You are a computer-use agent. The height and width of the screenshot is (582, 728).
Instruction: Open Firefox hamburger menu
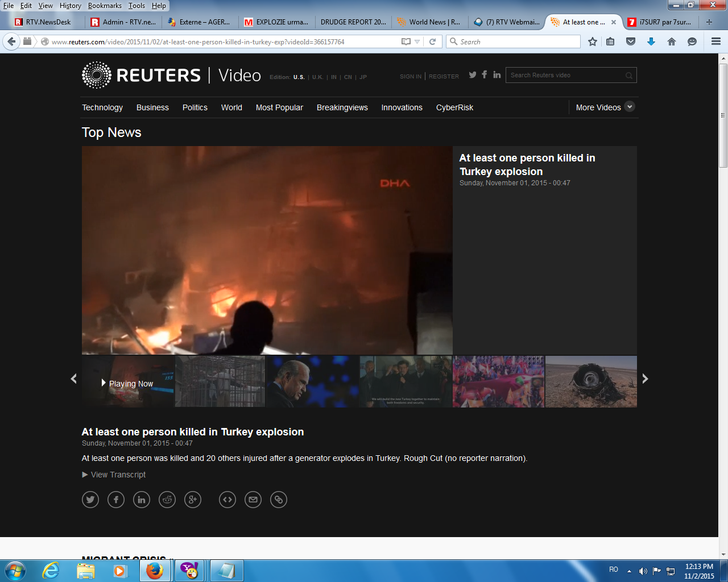coord(716,41)
